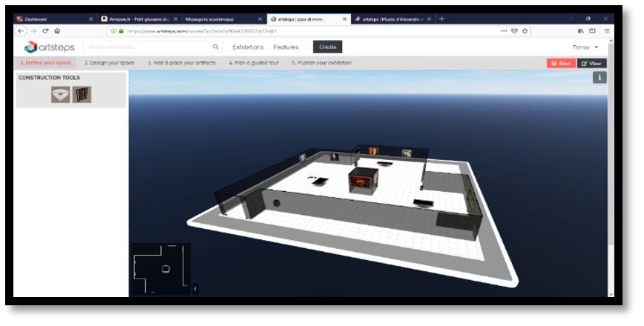The width and height of the screenshot is (644, 326).
Task: Open a new browser tab
Action: tap(442, 19)
